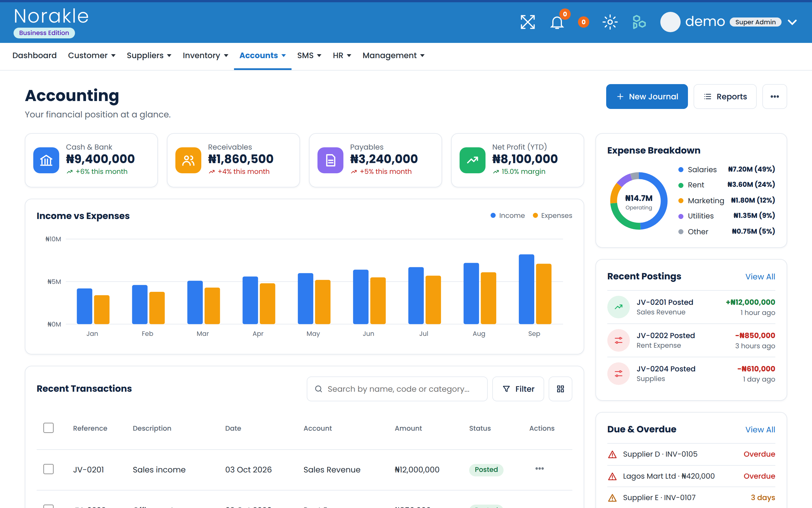View All recent postings link
This screenshot has height=508, width=812.
(x=760, y=277)
